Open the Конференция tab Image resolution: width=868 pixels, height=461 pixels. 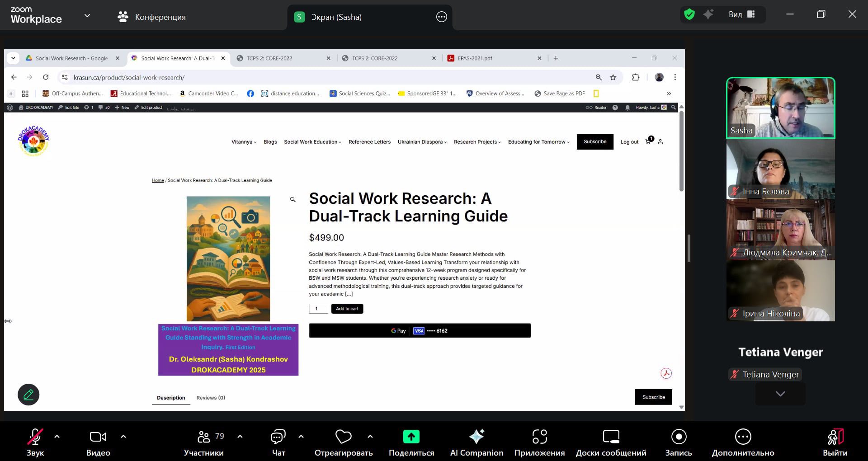point(151,17)
